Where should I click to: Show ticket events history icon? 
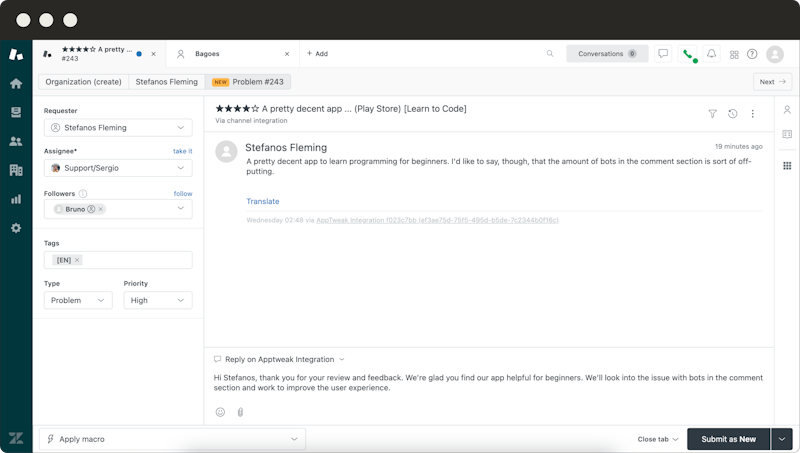pos(732,114)
